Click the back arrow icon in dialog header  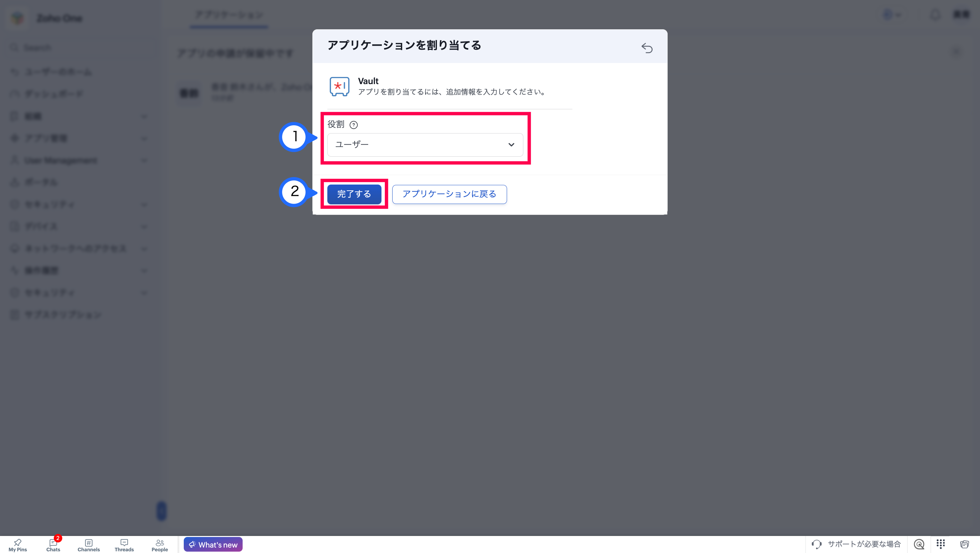click(x=647, y=48)
